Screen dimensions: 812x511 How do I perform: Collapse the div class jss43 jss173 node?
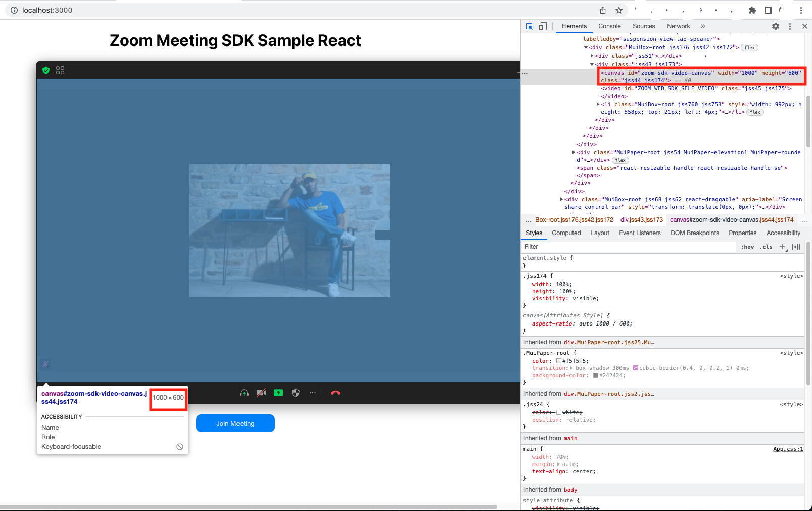click(592, 64)
